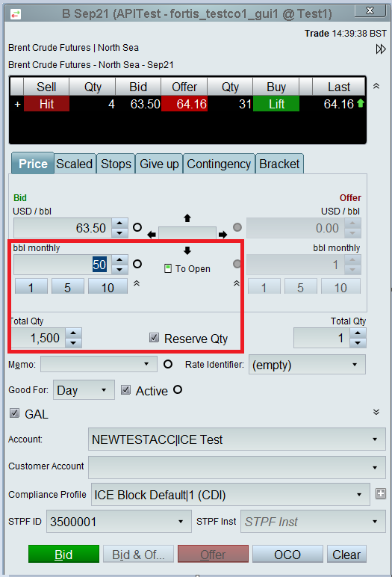Image resolution: width=392 pixels, height=577 pixels.
Task: Click the left arrow beside offset field
Action: pos(152,235)
